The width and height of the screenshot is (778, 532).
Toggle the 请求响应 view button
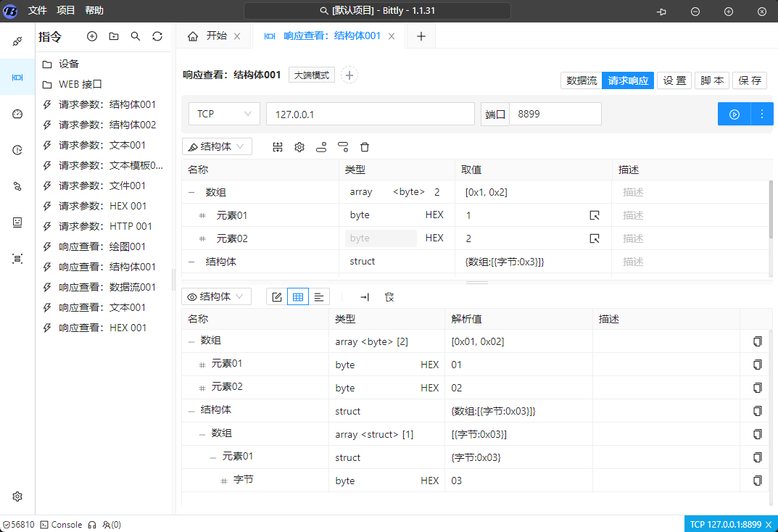tap(628, 80)
